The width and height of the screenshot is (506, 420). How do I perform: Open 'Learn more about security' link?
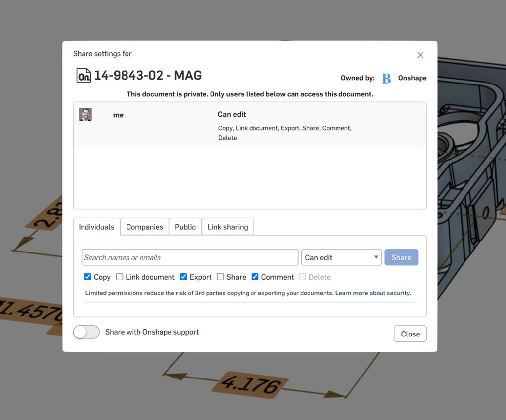pos(373,293)
